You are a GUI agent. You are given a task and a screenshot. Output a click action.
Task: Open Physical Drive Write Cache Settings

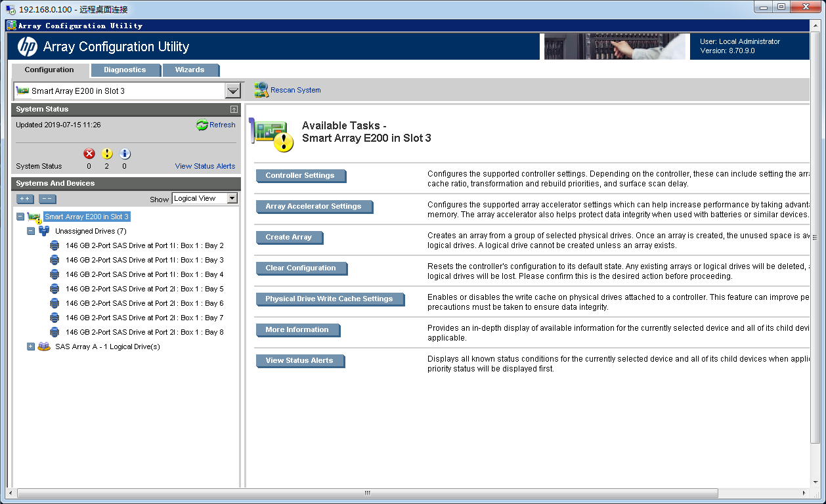pos(330,299)
